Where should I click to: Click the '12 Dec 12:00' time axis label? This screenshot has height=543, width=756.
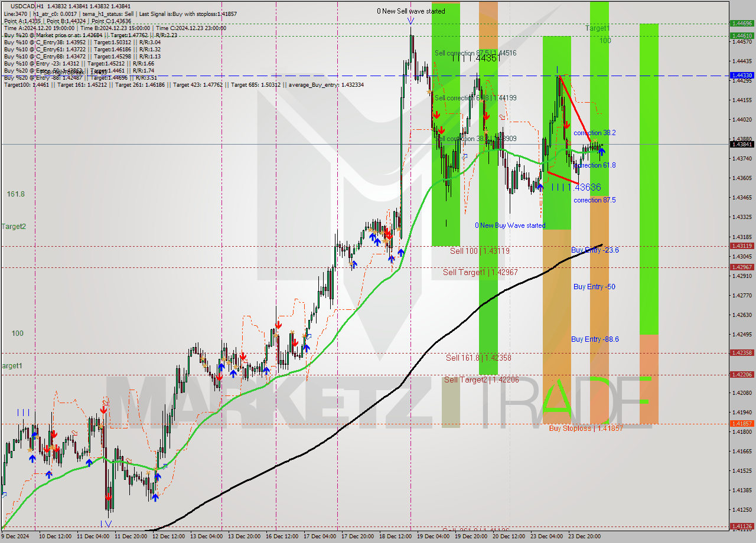pos(170,537)
